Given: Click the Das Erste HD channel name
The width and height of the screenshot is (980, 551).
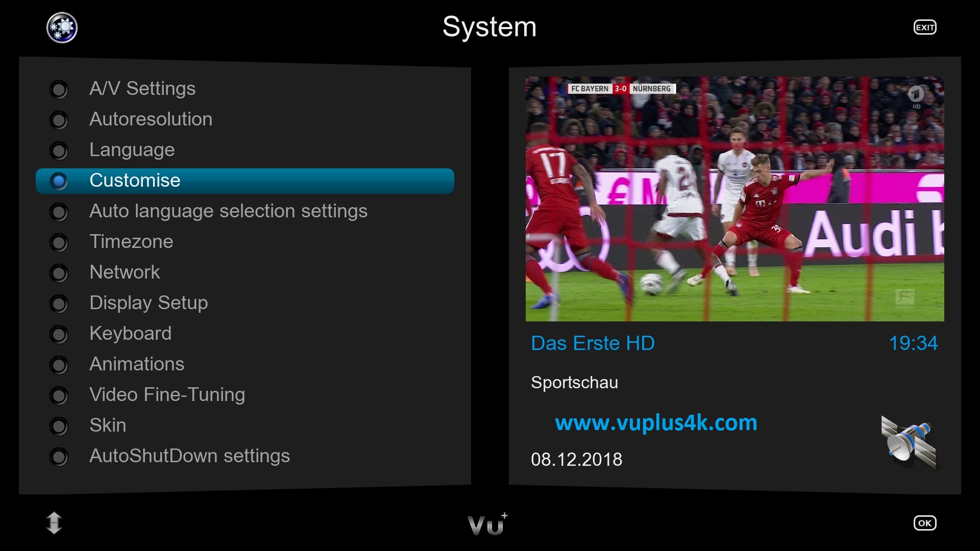Looking at the screenshot, I should (593, 343).
